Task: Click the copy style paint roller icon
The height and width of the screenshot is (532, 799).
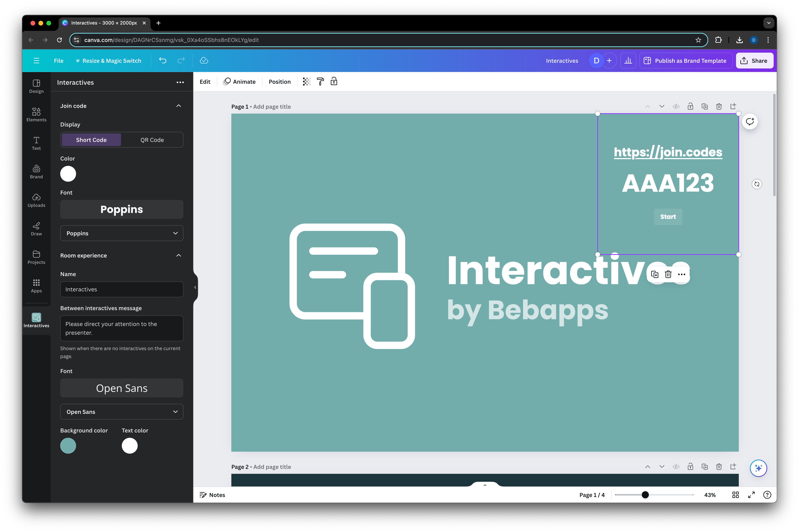Action: coord(320,81)
